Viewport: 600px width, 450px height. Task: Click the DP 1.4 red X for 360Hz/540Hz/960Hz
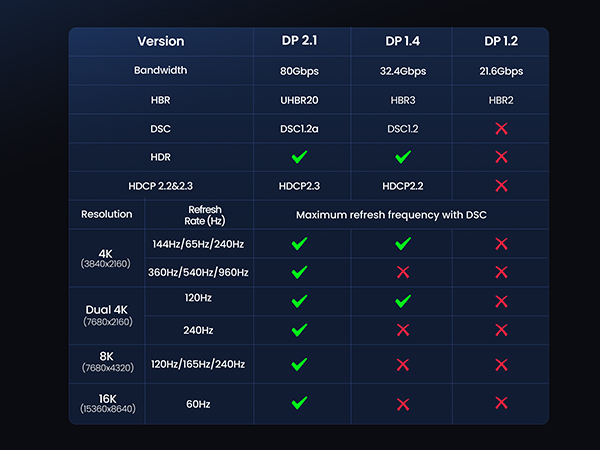(403, 272)
